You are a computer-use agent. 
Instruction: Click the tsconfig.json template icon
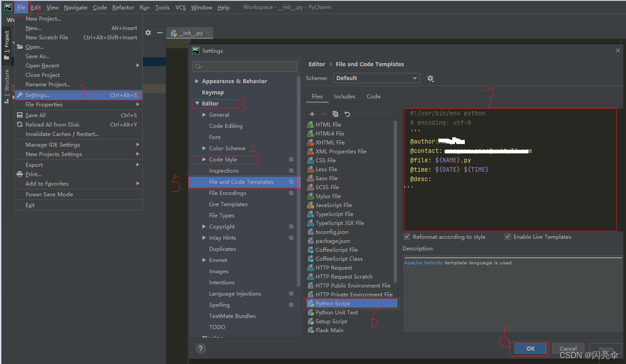coord(311,232)
